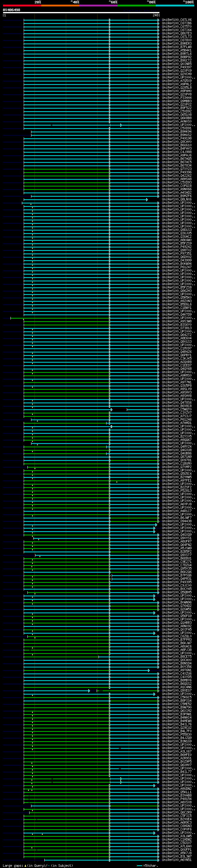Viewport: 197px width, 868px height.
Task: Select the UniRef100_P48154 label
Action: point(177,799)
